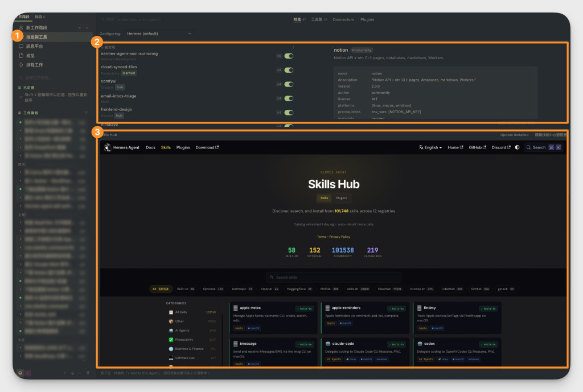The height and width of the screenshot is (392, 583).
Task: Click the navbar Search box
Action: tap(544, 147)
